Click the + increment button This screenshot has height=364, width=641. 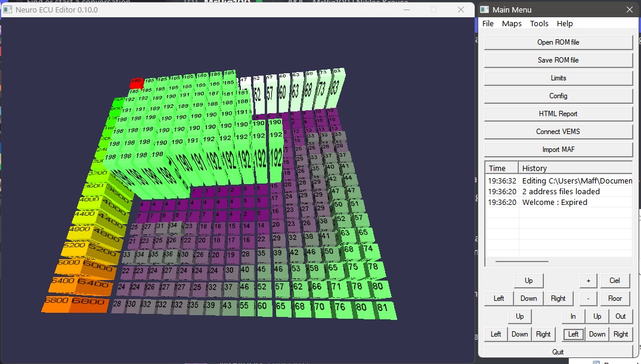[x=589, y=281]
